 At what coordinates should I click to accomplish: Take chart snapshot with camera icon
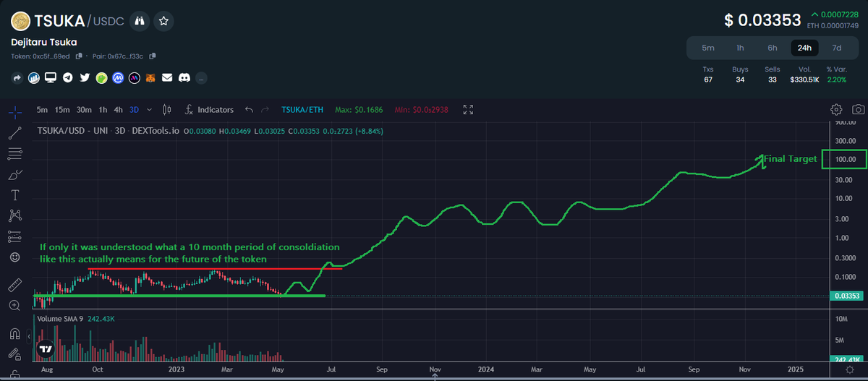(858, 110)
